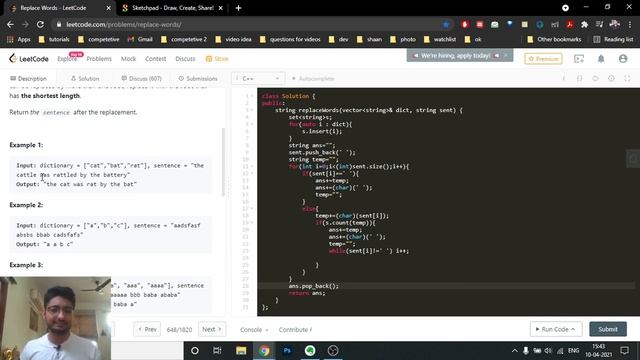Image resolution: width=640 pixels, height=360 pixels.
Task: Open the tutorials bookmark folder
Action: point(54,39)
